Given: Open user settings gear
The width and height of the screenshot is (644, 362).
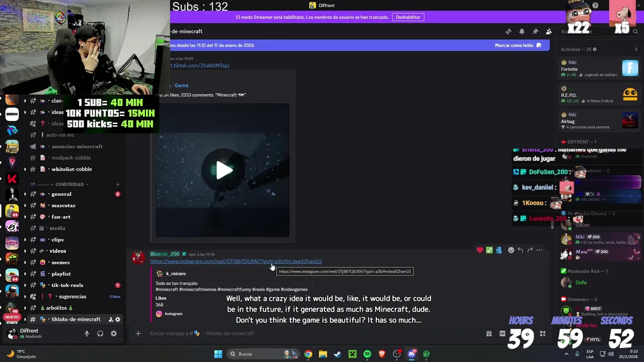Looking at the screenshot, I should click(114, 333).
